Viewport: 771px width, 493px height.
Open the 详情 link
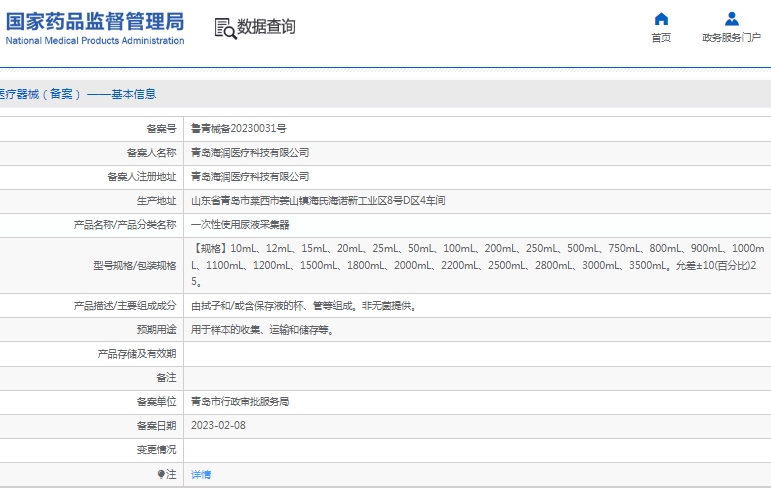click(201, 474)
